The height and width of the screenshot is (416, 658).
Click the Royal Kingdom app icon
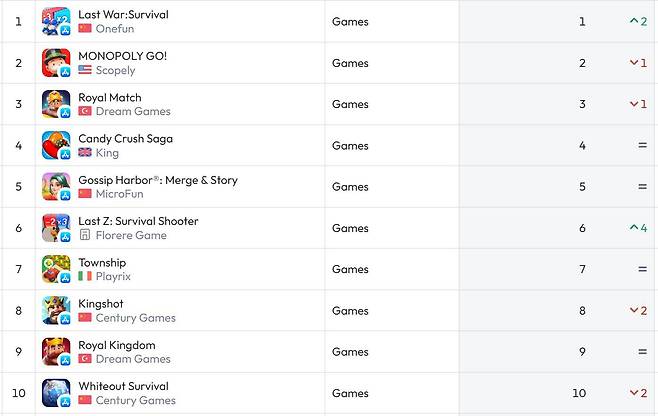point(56,352)
